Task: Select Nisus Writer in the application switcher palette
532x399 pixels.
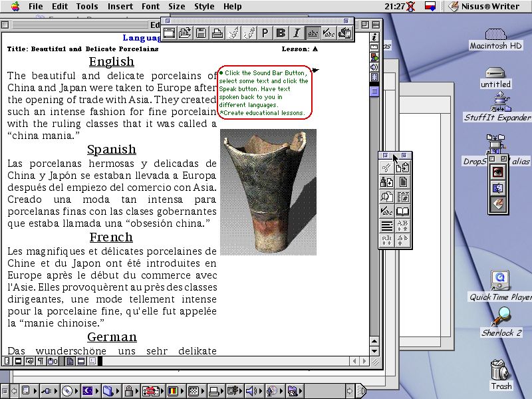Action: point(497,204)
